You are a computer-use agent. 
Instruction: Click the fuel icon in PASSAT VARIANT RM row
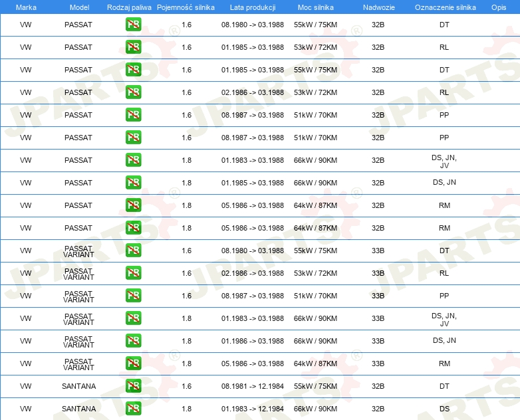[x=133, y=364]
